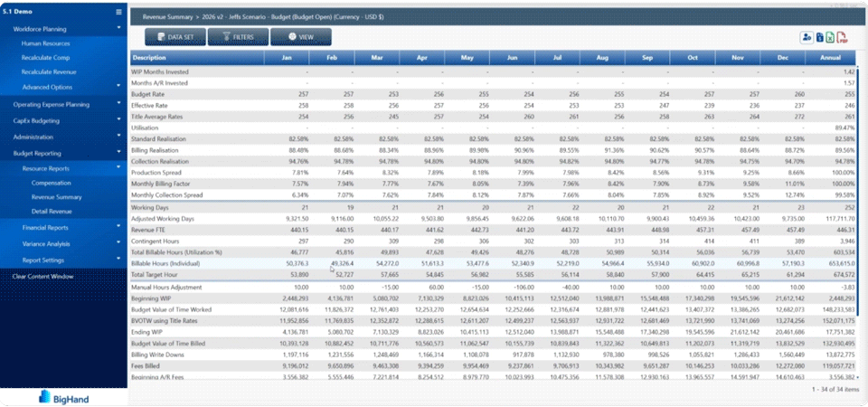Click the Revenue Summary breadcrumb title
The height and width of the screenshot is (407, 868).
(x=168, y=17)
